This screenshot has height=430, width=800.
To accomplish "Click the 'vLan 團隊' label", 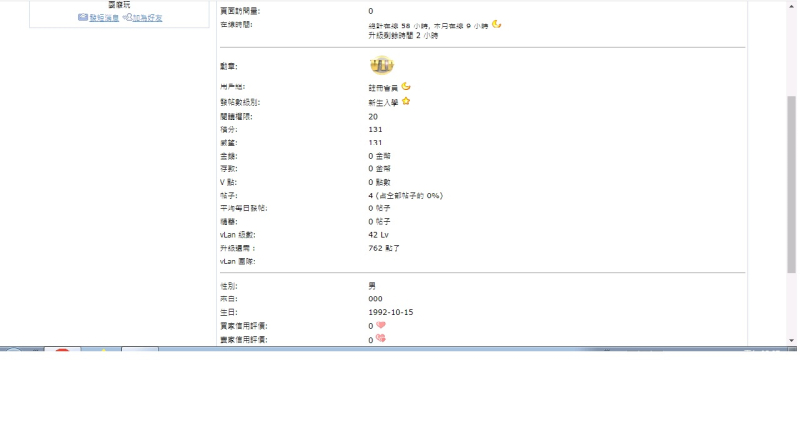I will pyautogui.click(x=237, y=262).
